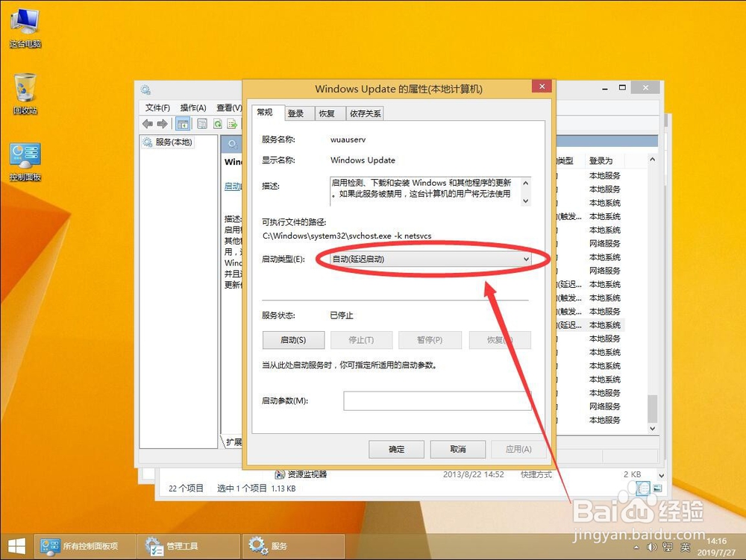Click the 已停止 service status text
The image size is (746, 560).
(342, 315)
